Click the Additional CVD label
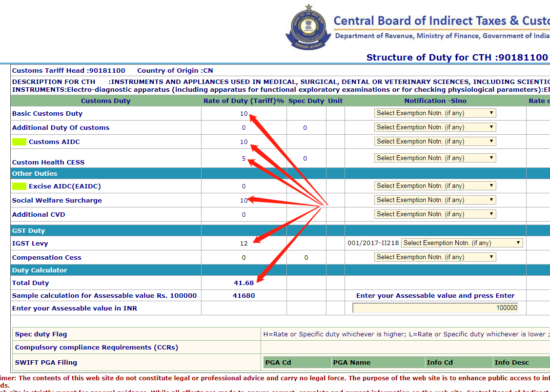The width and height of the screenshot is (550, 392). point(39,214)
